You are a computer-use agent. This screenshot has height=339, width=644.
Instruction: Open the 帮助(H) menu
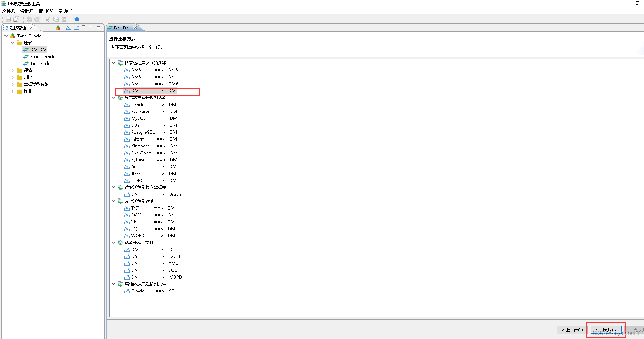[x=66, y=11]
